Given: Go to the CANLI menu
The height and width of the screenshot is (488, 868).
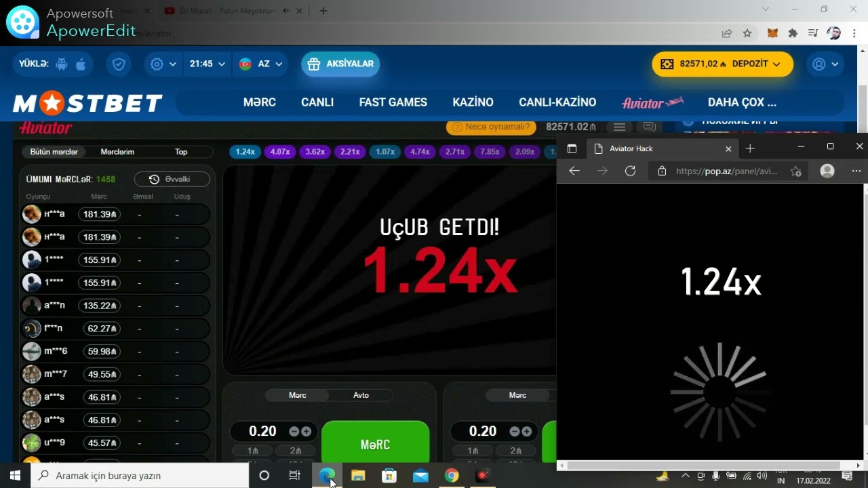Looking at the screenshot, I should 317,102.
